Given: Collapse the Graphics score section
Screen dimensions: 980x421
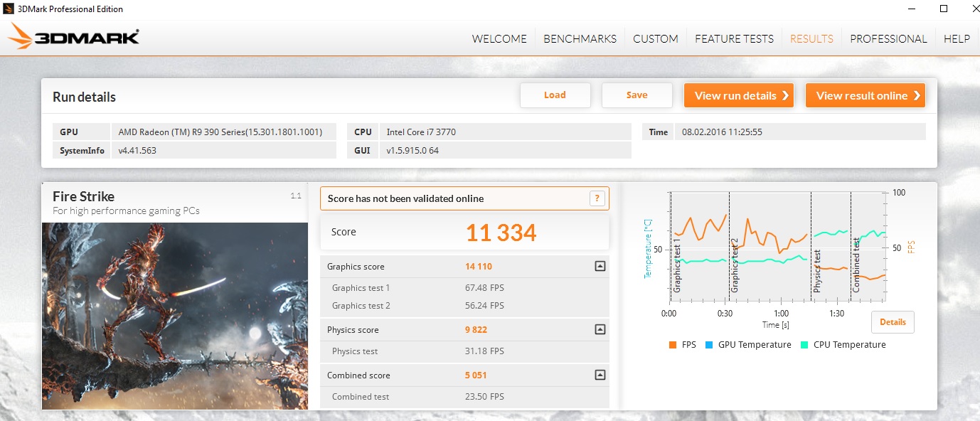Looking at the screenshot, I should coord(600,267).
